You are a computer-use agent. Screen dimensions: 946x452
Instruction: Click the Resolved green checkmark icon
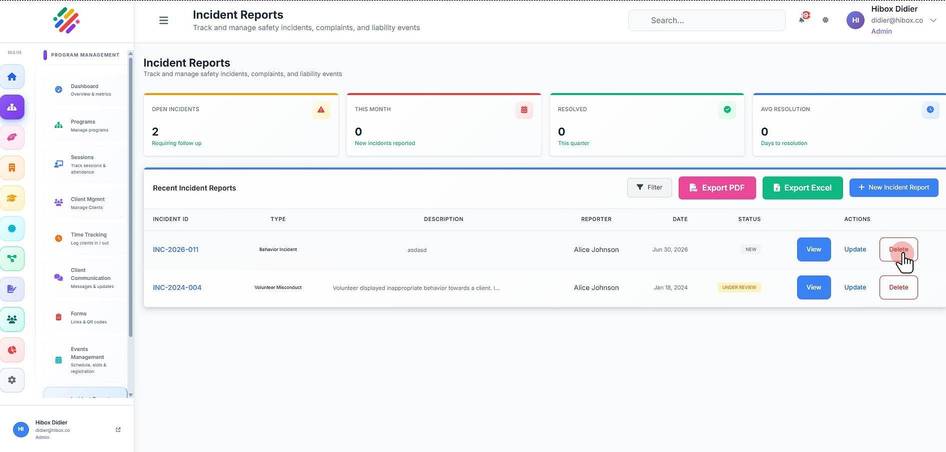(727, 110)
